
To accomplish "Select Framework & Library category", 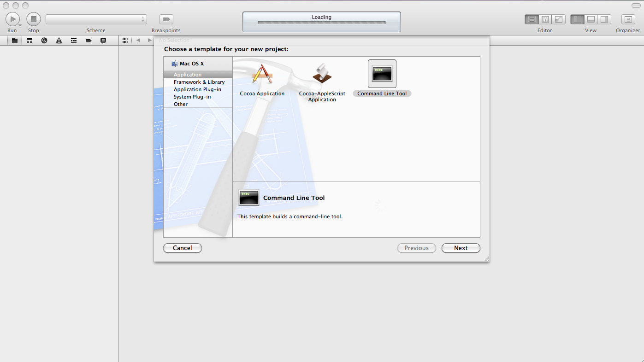I will coord(199,82).
